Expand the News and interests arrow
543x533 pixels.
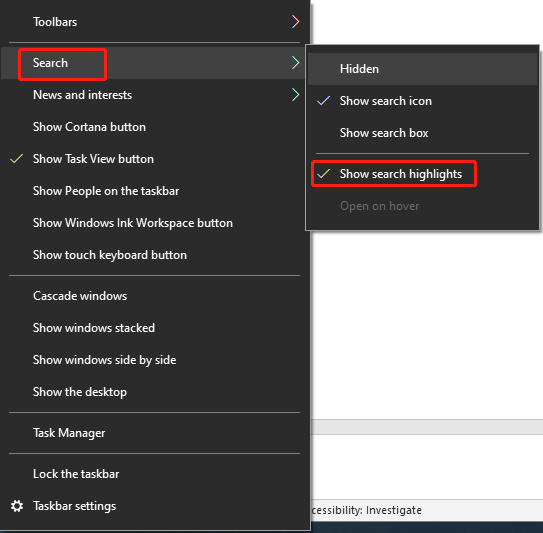click(x=295, y=95)
